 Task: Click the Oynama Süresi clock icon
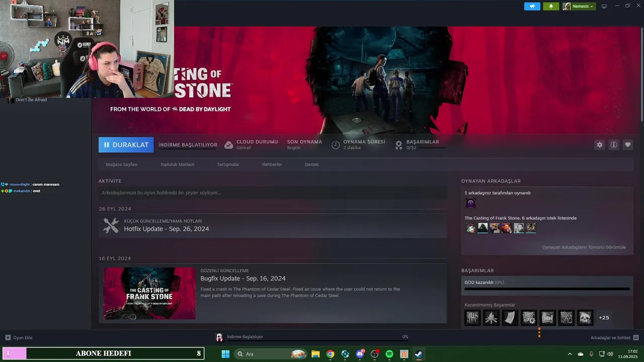336,145
